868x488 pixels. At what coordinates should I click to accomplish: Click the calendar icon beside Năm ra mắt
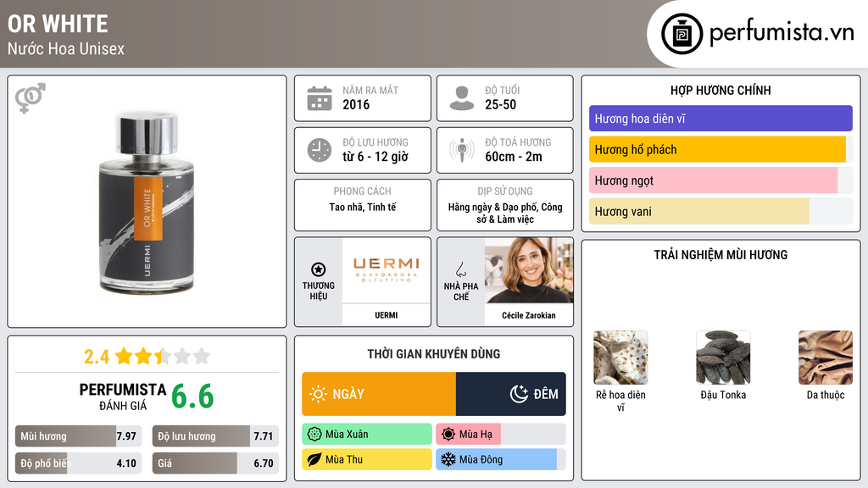(x=320, y=98)
